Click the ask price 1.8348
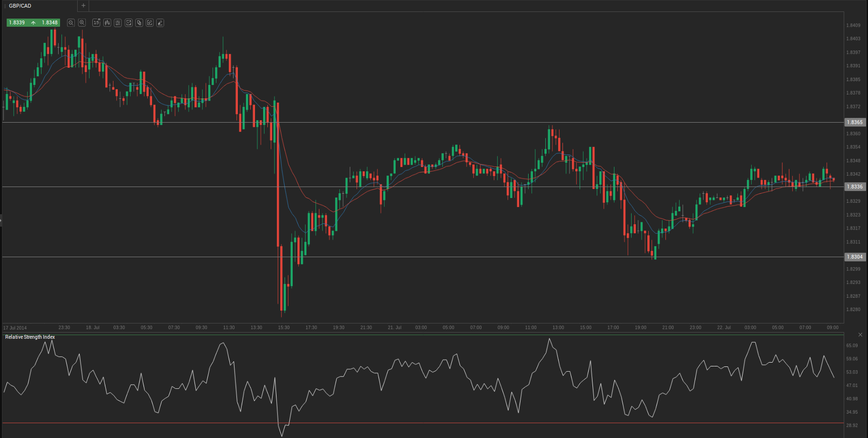The image size is (868, 438). [x=50, y=22]
